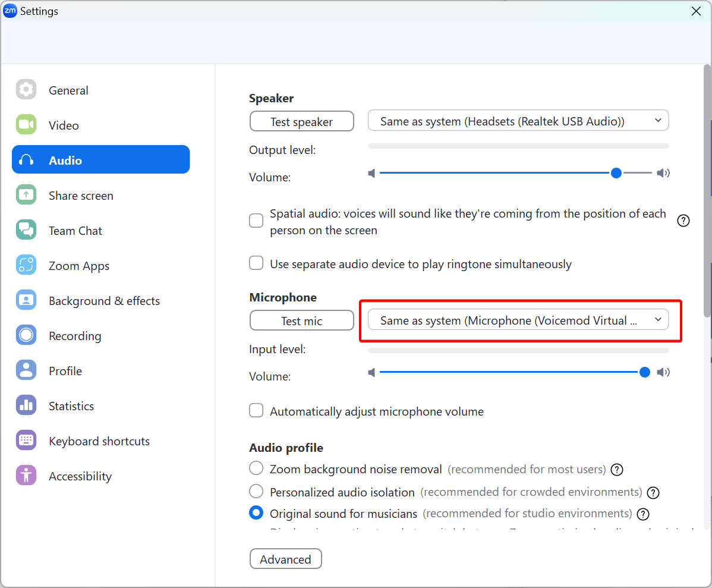Open the Microphone device dropdown
Viewport: 712px width, 588px height.
518,320
